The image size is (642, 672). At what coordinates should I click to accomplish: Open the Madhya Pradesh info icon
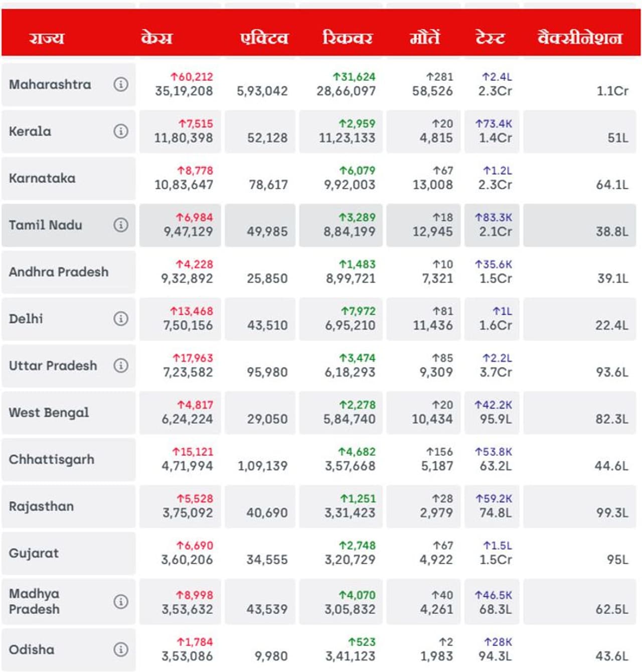point(120,601)
